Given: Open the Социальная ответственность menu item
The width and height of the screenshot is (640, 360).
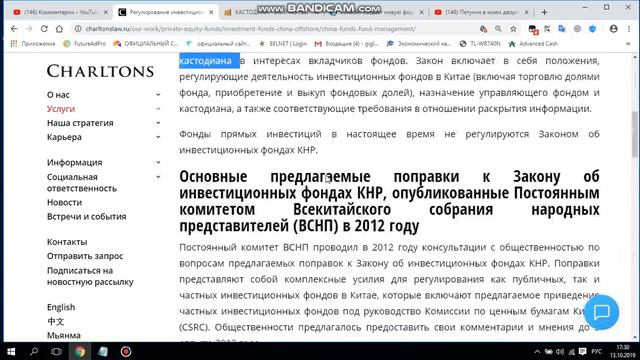Looking at the screenshot, I should tap(82, 183).
